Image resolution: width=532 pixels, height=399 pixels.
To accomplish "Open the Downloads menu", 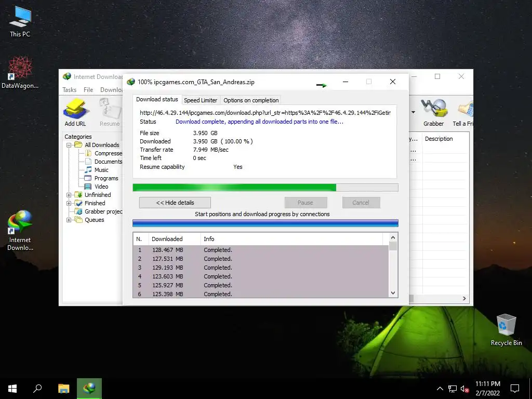I will click(x=111, y=90).
